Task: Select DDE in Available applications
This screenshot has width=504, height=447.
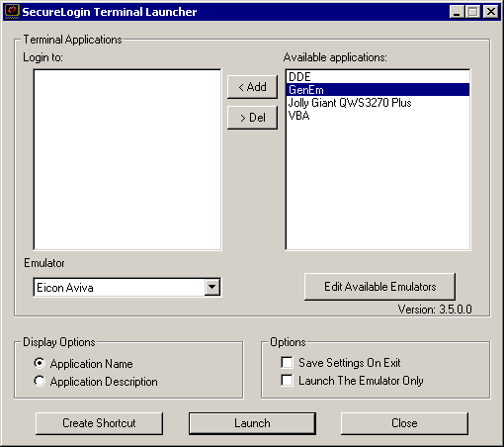Action: point(378,77)
